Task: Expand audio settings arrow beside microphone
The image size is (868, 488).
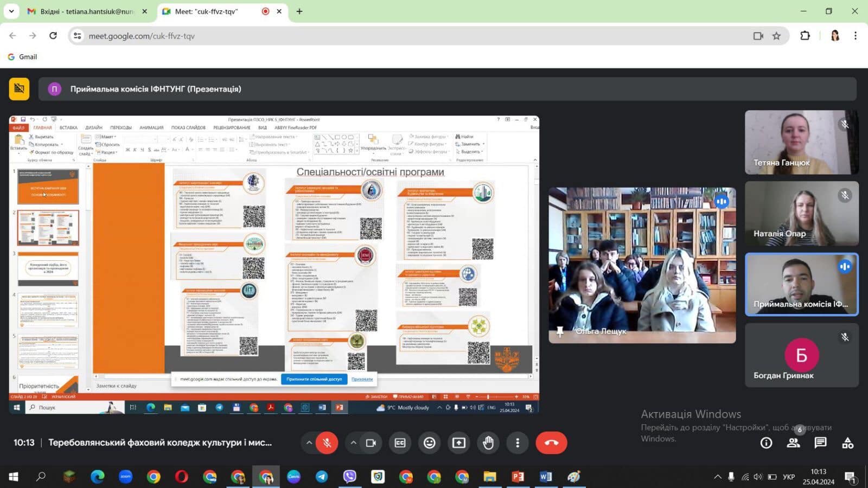Action: [x=309, y=442]
